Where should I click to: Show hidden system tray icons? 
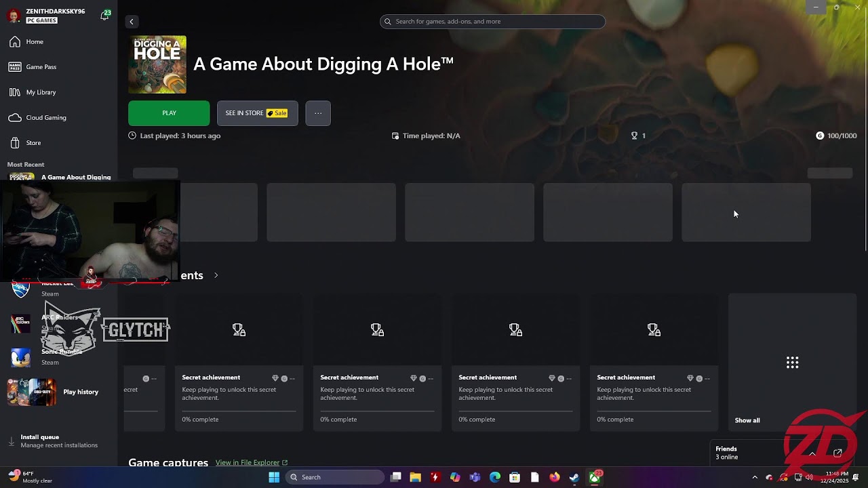755,477
